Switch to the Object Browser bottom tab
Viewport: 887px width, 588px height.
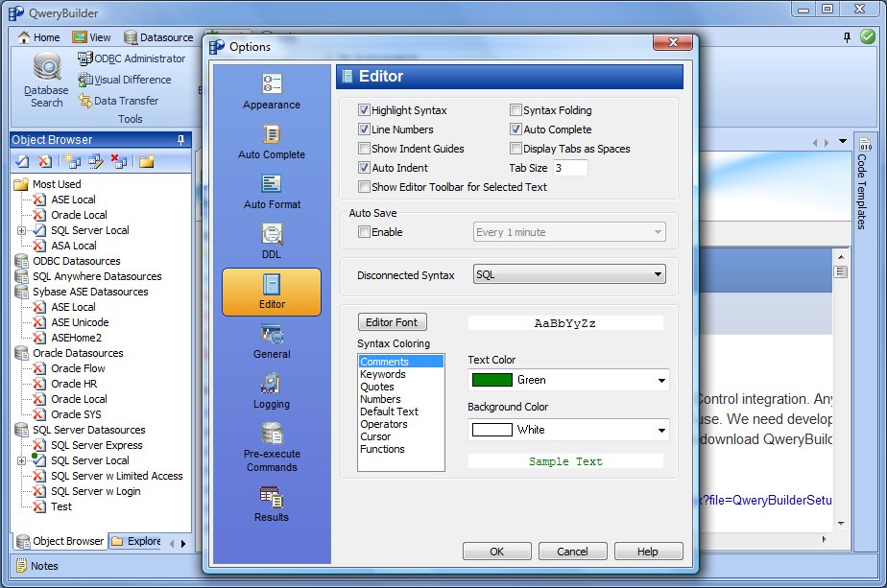click(x=60, y=541)
